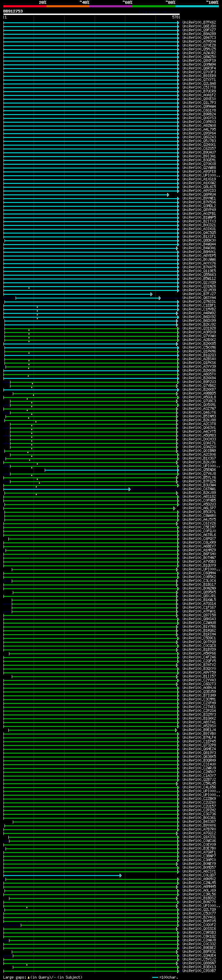This screenshot has height=980, width=222.
Task: Open hit UniRef100_B8A289
Action: [199, 34]
